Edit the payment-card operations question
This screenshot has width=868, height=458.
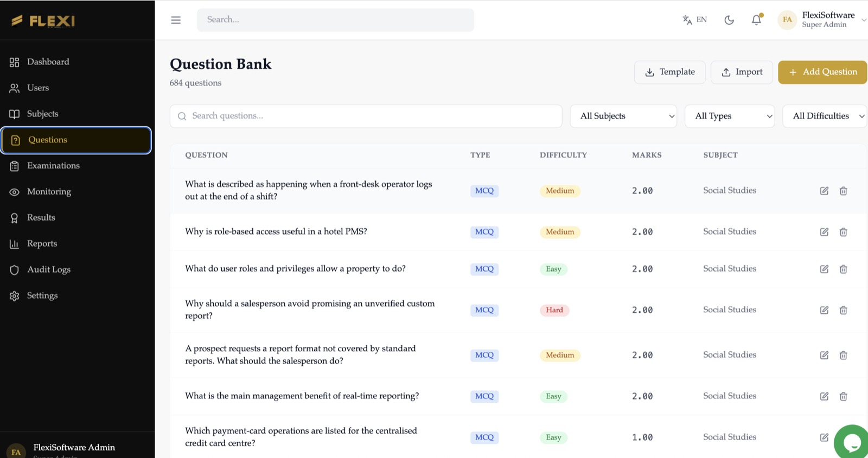[x=824, y=437]
